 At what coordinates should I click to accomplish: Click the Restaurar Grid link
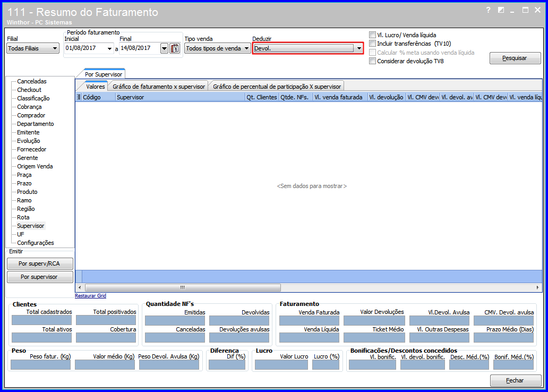pyautogui.click(x=90, y=295)
